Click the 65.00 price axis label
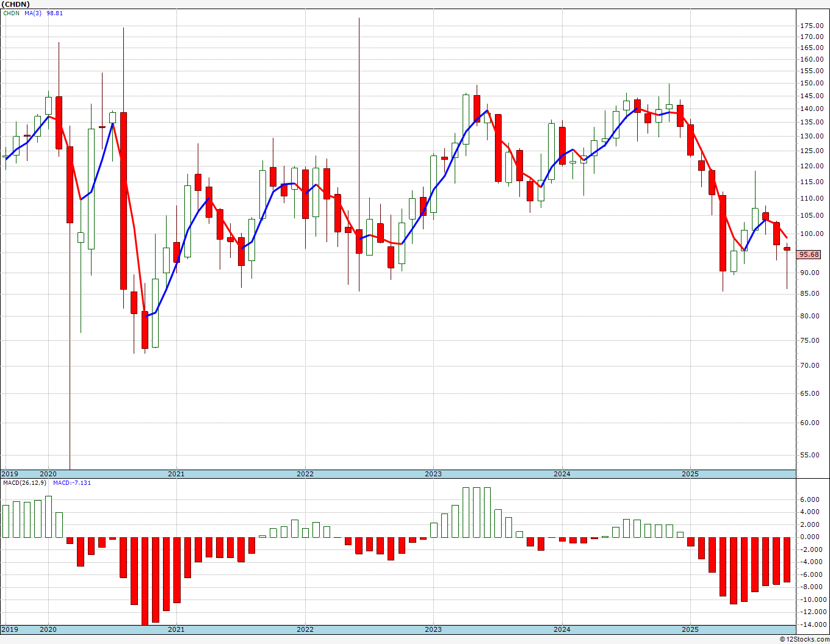This screenshot has height=644, width=830. click(x=810, y=393)
